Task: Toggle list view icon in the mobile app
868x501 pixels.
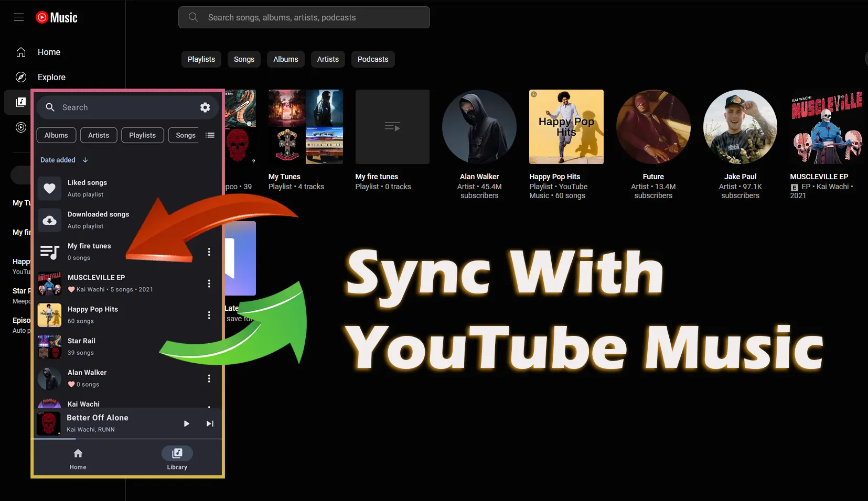Action: pyautogui.click(x=210, y=135)
